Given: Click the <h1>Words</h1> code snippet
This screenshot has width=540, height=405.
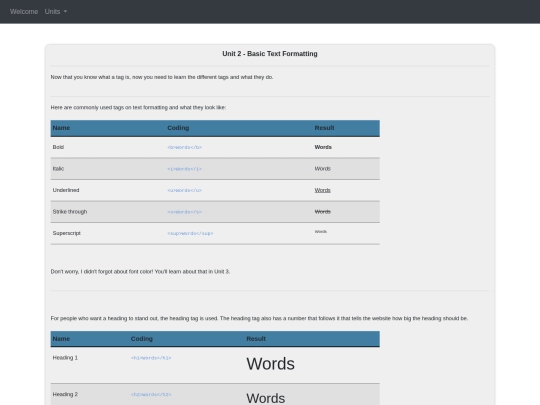Looking at the screenshot, I should tap(151, 358).
